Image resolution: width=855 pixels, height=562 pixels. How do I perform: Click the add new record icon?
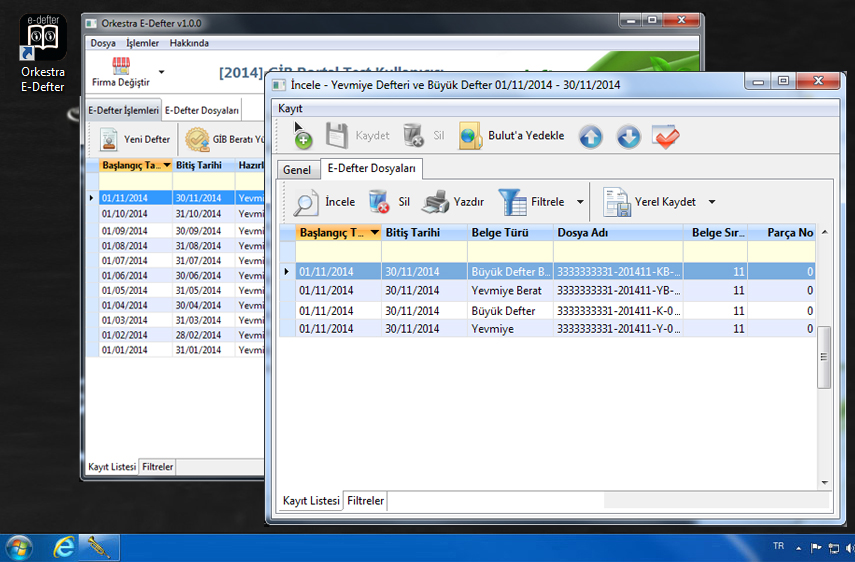point(302,136)
